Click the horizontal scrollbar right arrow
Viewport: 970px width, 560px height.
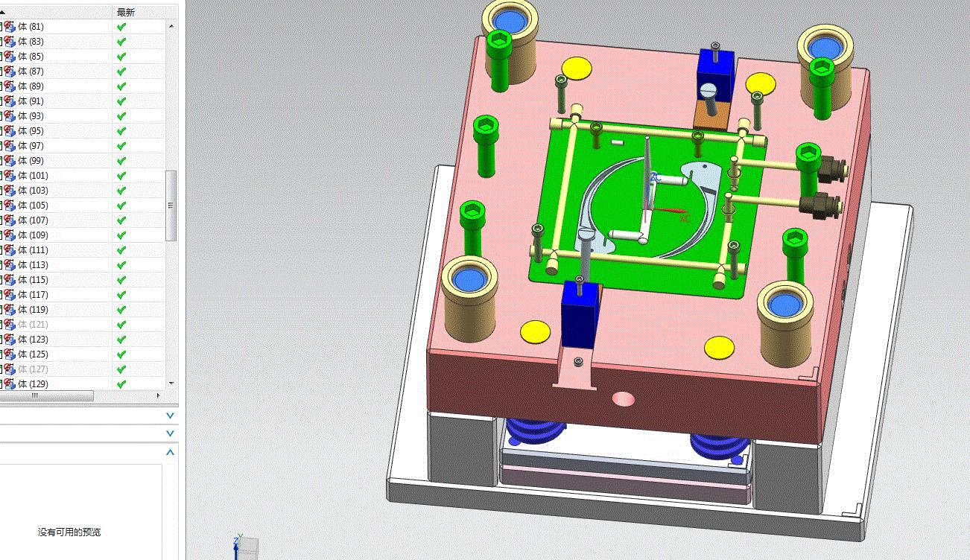click(158, 397)
